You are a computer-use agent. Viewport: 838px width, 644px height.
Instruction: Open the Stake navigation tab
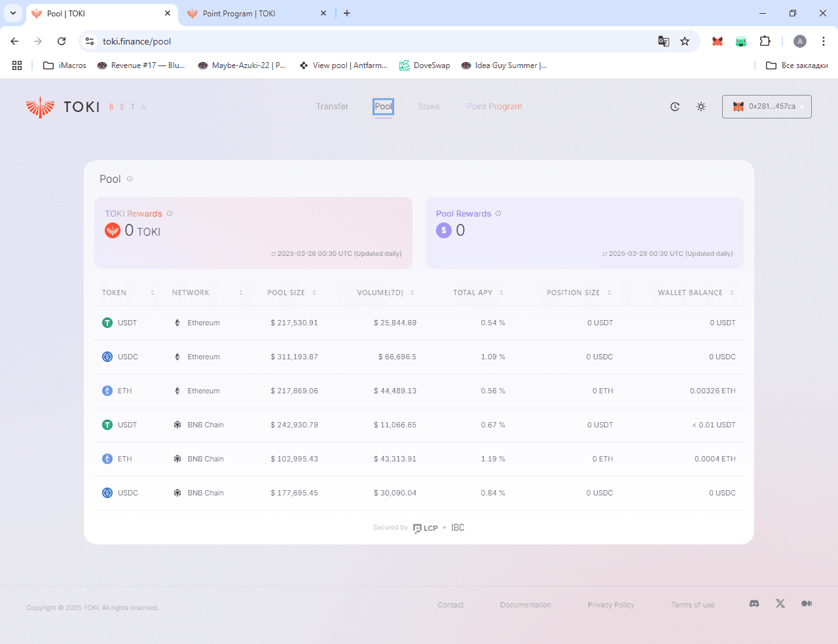pyautogui.click(x=429, y=106)
